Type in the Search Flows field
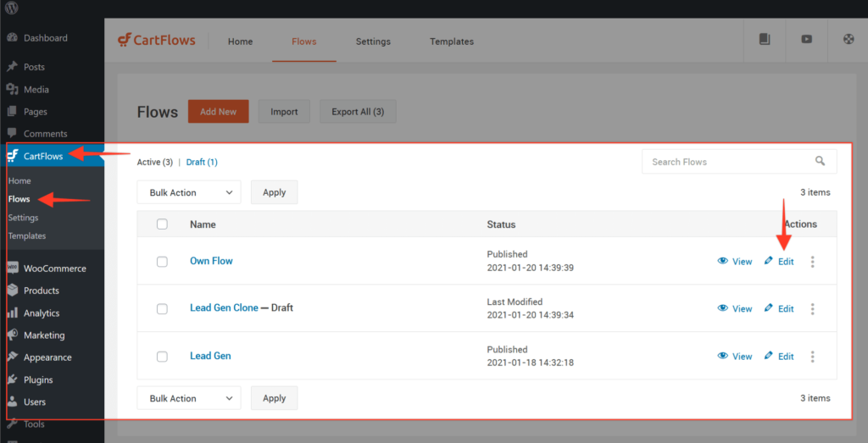 [x=729, y=162]
